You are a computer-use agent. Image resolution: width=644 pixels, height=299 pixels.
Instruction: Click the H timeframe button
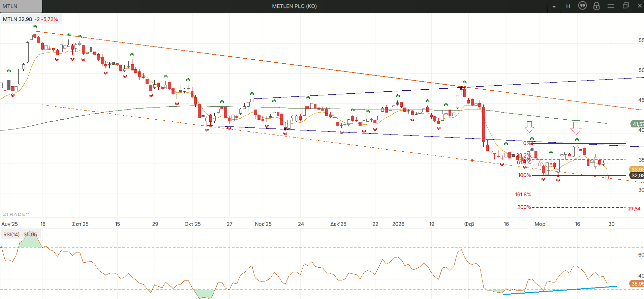coord(568,6)
